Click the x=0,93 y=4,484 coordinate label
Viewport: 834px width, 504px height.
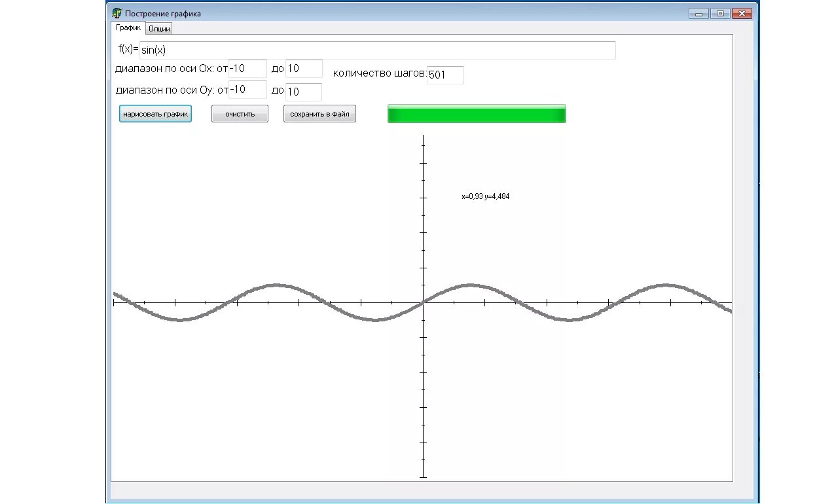point(485,196)
